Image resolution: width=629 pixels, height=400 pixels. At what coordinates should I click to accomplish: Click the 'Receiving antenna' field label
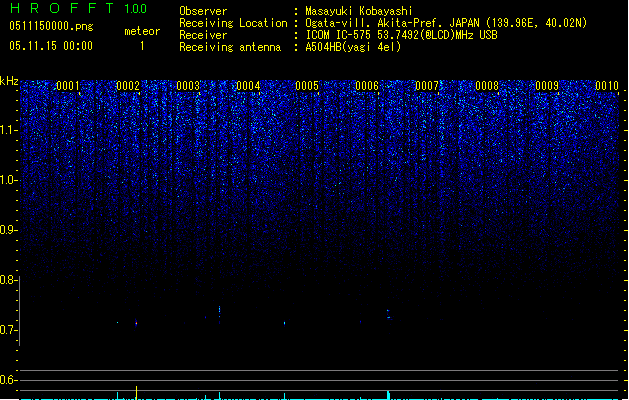[230, 47]
